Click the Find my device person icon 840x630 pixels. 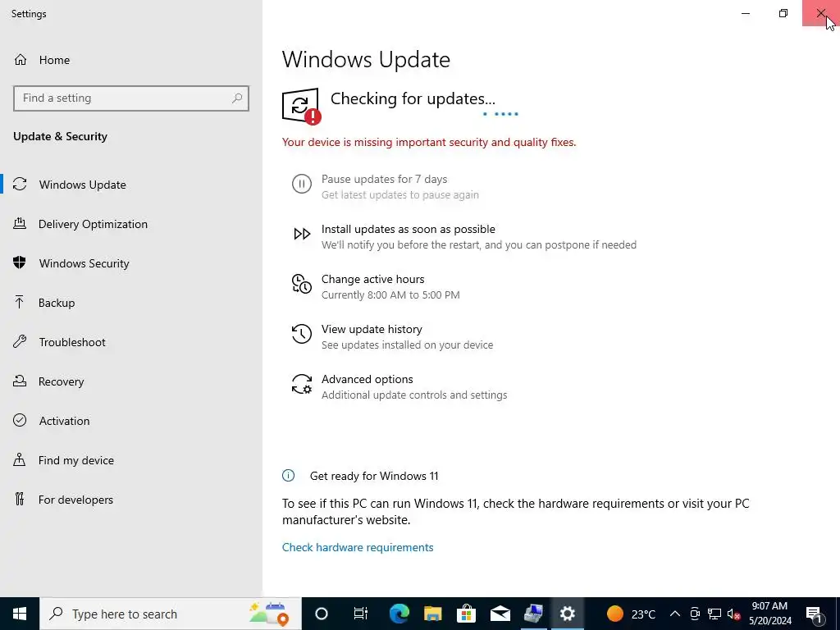coord(20,460)
